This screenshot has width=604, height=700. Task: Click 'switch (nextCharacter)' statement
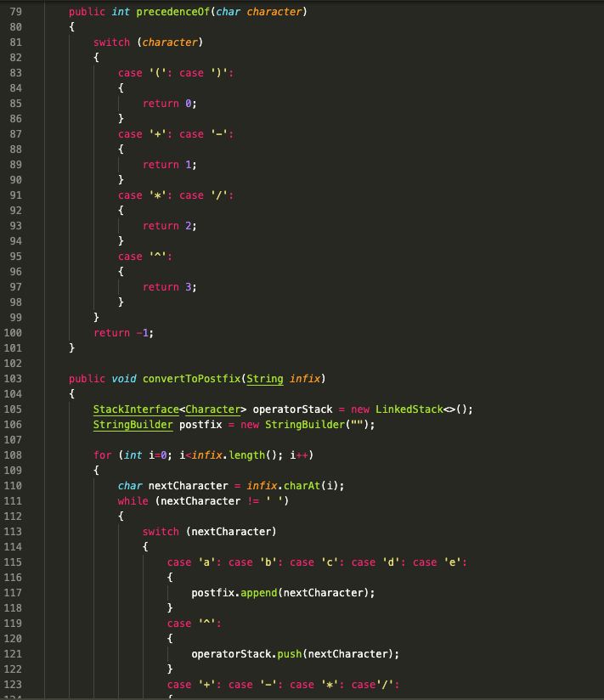(x=209, y=532)
